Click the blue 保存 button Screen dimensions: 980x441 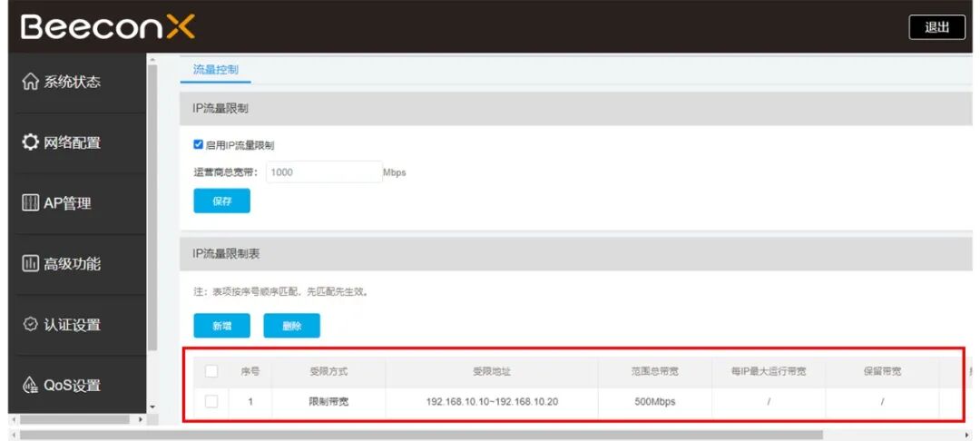(x=222, y=201)
